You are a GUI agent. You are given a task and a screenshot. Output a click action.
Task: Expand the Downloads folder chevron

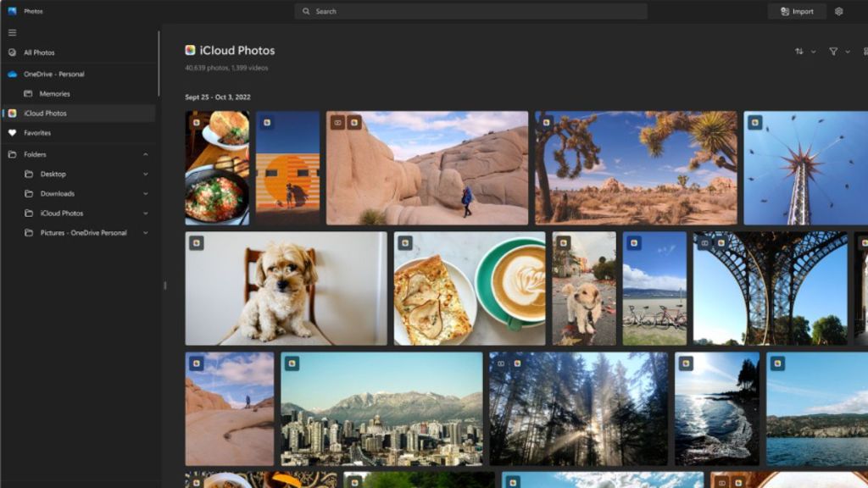pos(145,194)
